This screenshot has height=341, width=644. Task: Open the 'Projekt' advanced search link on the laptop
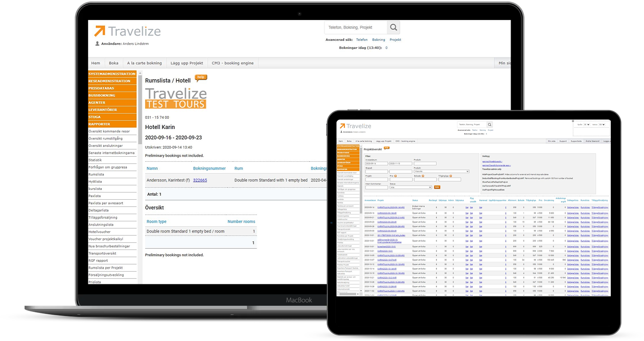coord(395,40)
